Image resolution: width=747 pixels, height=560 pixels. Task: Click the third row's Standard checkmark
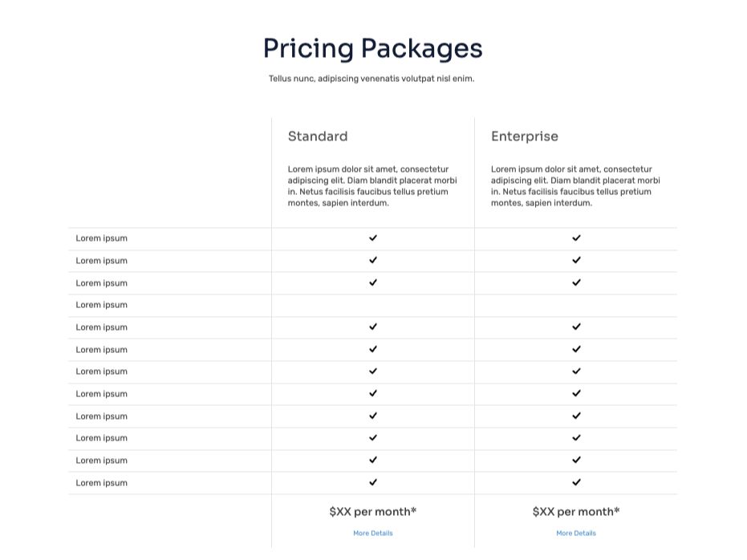tap(373, 282)
